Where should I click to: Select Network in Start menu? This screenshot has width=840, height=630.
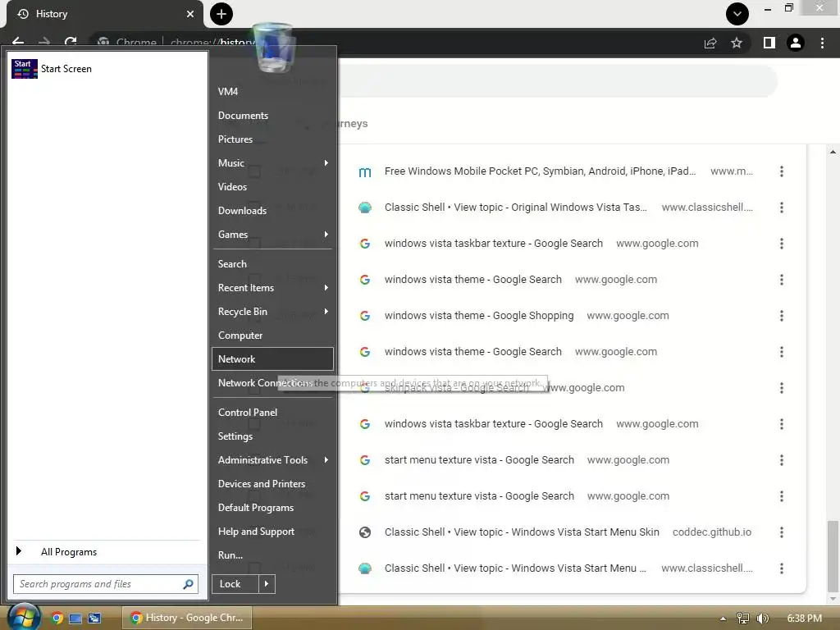click(x=272, y=359)
